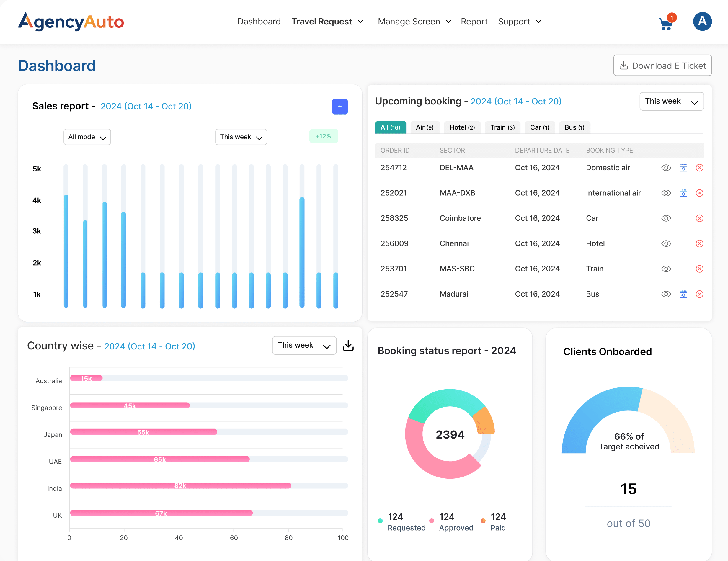Click Download E Ticket button
The image size is (728, 561).
[x=662, y=65]
